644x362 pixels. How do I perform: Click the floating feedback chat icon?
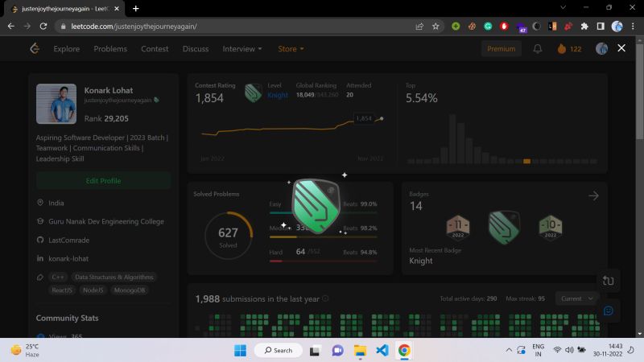point(609,311)
